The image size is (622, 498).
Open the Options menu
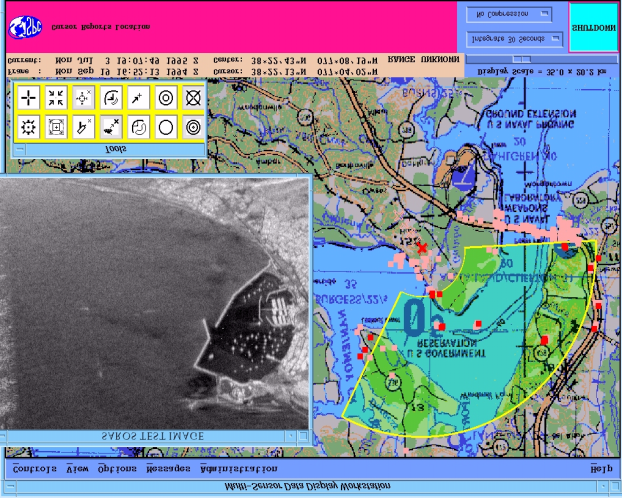tap(117, 469)
